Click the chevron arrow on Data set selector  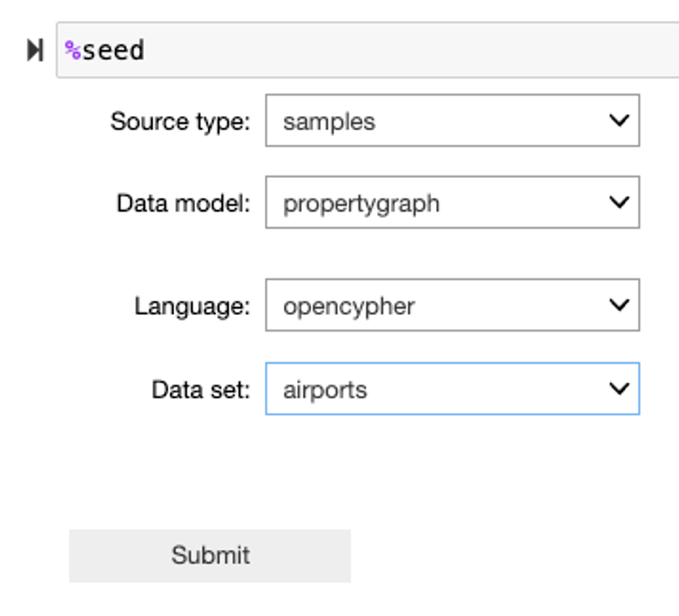pyautogui.click(x=619, y=389)
